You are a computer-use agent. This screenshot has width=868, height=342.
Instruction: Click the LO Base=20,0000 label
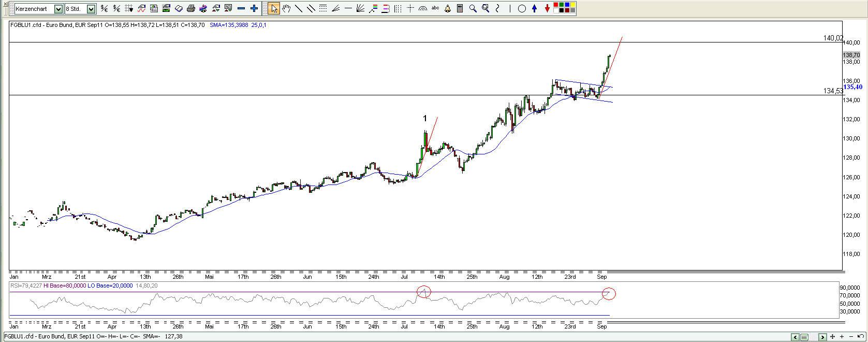click(x=110, y=286)
